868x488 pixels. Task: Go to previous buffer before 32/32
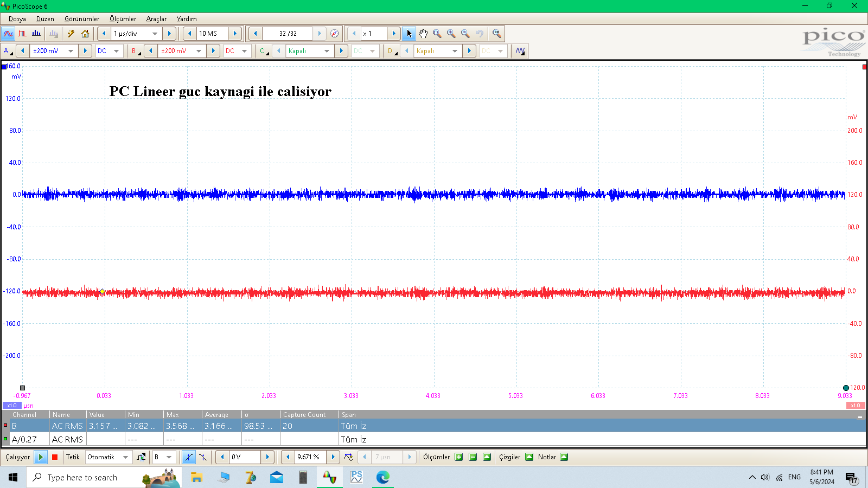pyautogui.click(x=256, y=34)
